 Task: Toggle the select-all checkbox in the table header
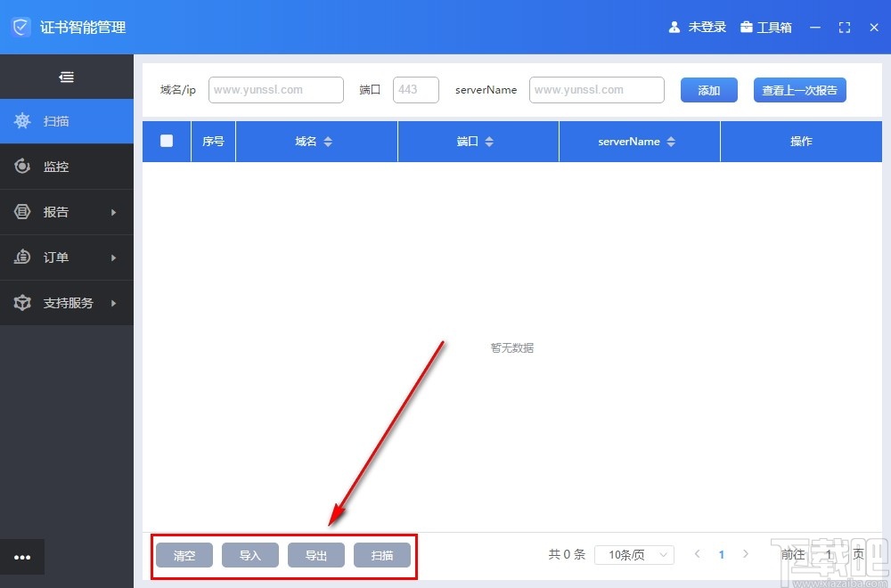pyautogui.click(x=166, y=141)
